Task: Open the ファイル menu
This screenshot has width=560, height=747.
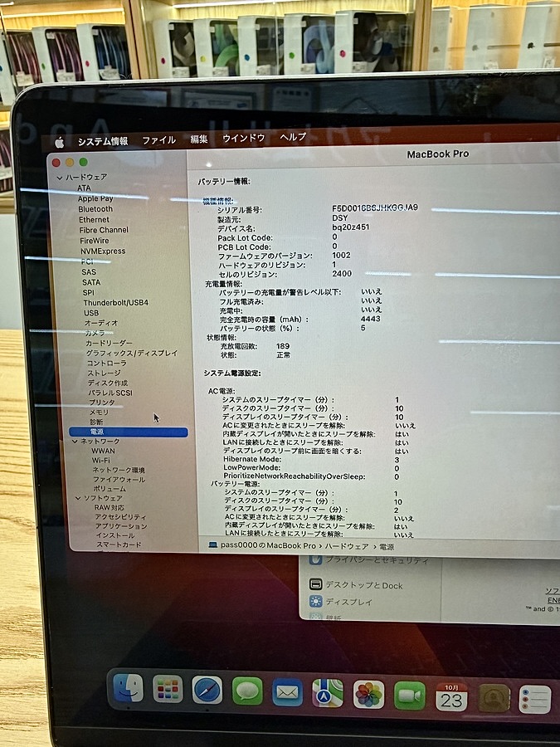Action: 159,140
